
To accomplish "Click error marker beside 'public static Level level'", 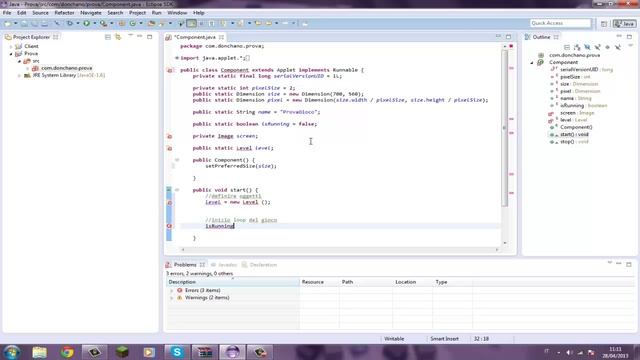I will (169, 148).
